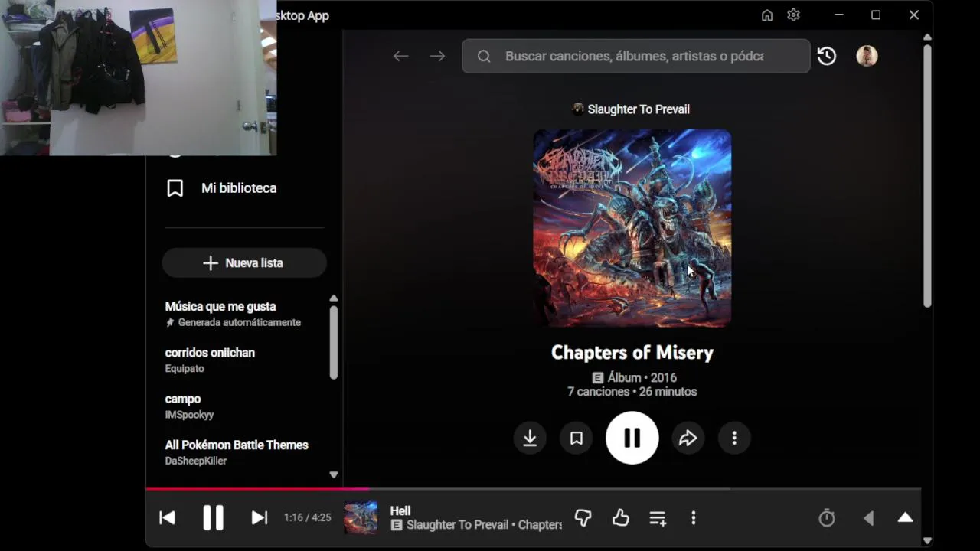Click the Chapters of Misery title
The height and width of the screenshot is (551, 980).
[632, 353]
